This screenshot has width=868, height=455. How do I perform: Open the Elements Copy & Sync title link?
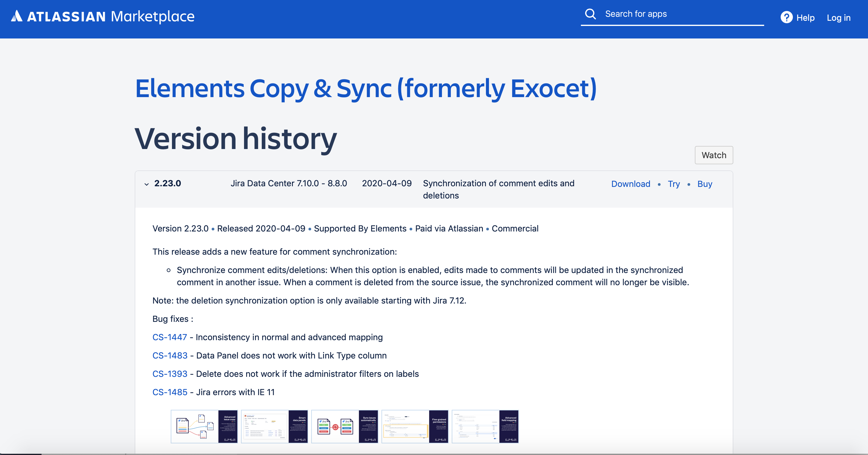[x=366, y=89]
